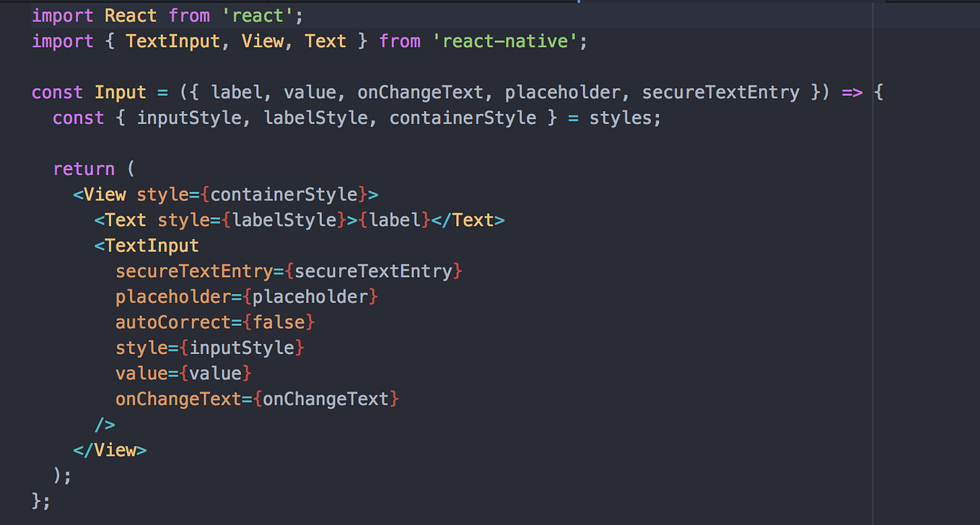Click the labelStyle property name
Viewport: 980px width, 525px height.
tap(312, 118)
